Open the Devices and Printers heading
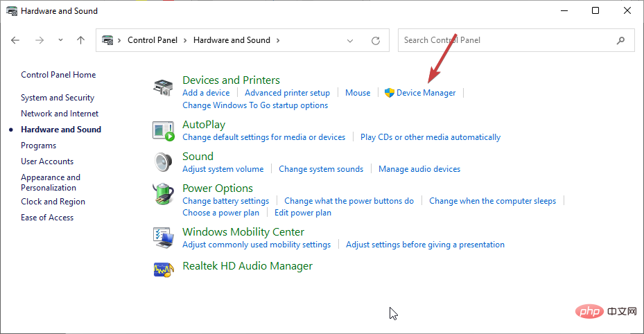Image resolution: width=644 pixels, height=334 pixels. coord(232,80)
